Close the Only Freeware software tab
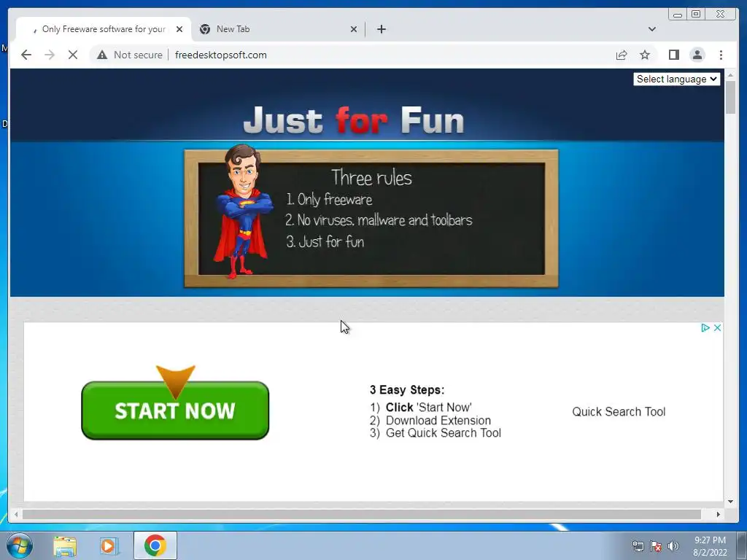 pyautogui.click(x=179, y=29)
